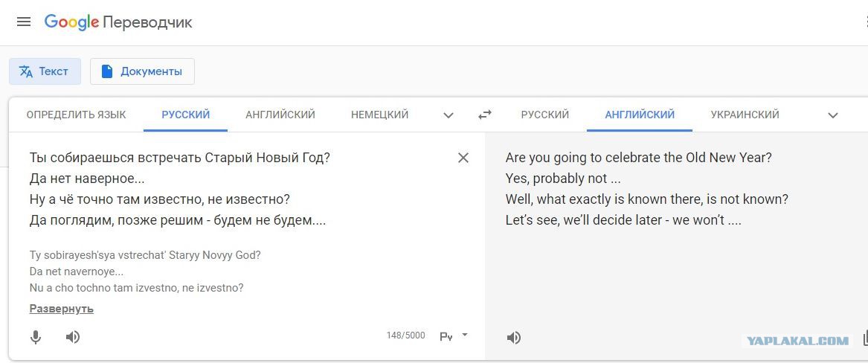The image size is (868, 363).
Task: Listen to the Russian source text
Action: click(x=72, y=337)
